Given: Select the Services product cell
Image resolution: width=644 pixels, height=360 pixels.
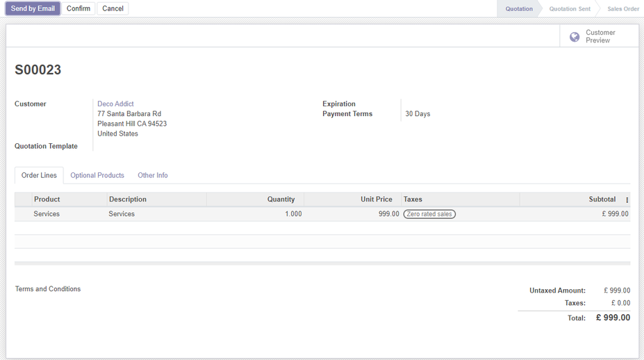Looking at the screenshot, I should [47, 214].
